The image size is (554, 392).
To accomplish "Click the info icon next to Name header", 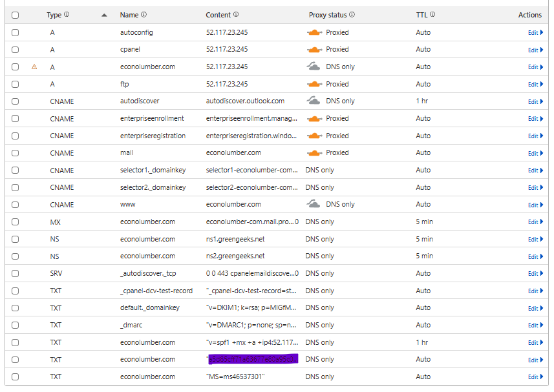I will point(144,14).
